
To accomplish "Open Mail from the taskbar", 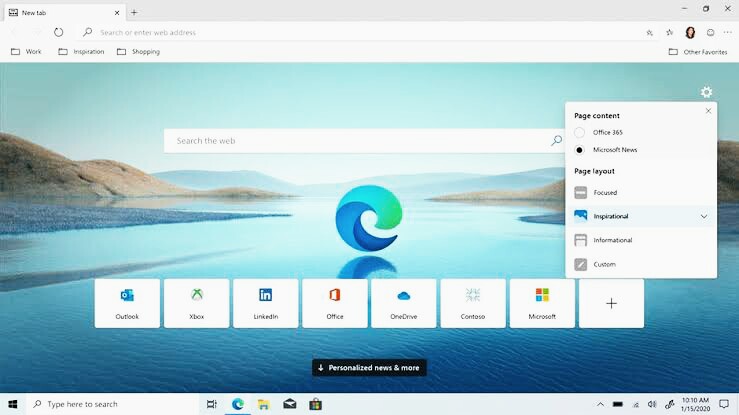I will pyautogui.click(x=289, y=404).
